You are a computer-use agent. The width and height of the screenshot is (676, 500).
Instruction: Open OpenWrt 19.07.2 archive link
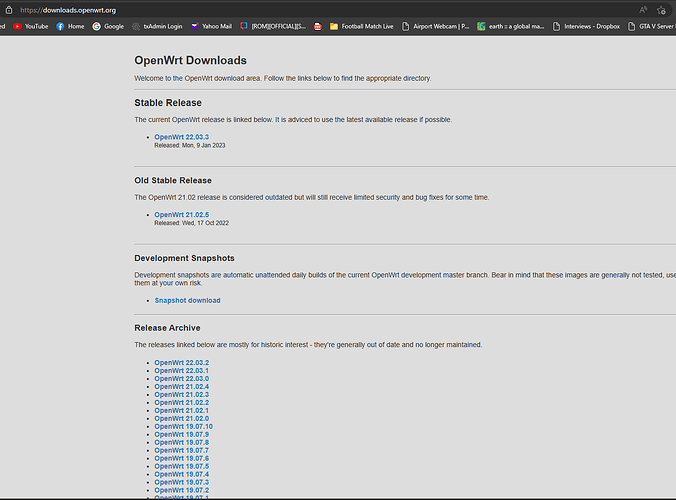coord(182,490)
